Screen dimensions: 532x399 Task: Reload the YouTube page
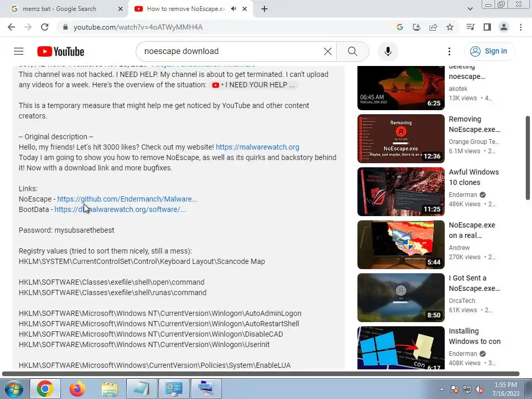coord(45,27)
